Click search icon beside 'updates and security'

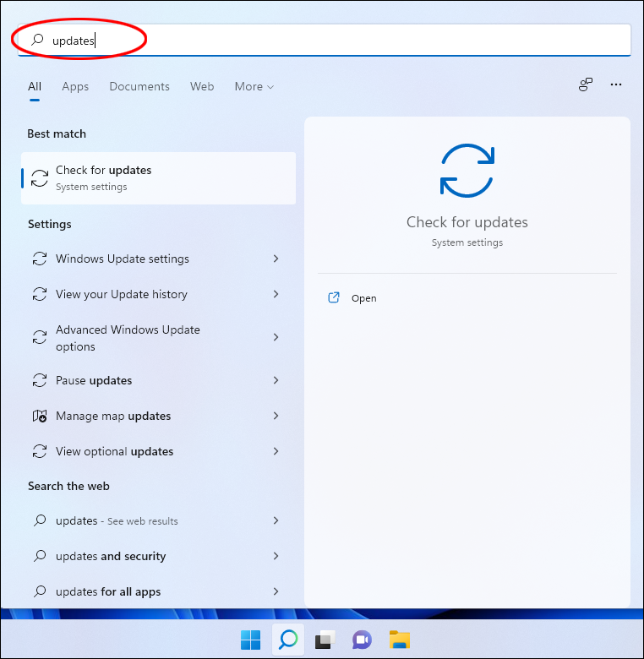(40, 556)
